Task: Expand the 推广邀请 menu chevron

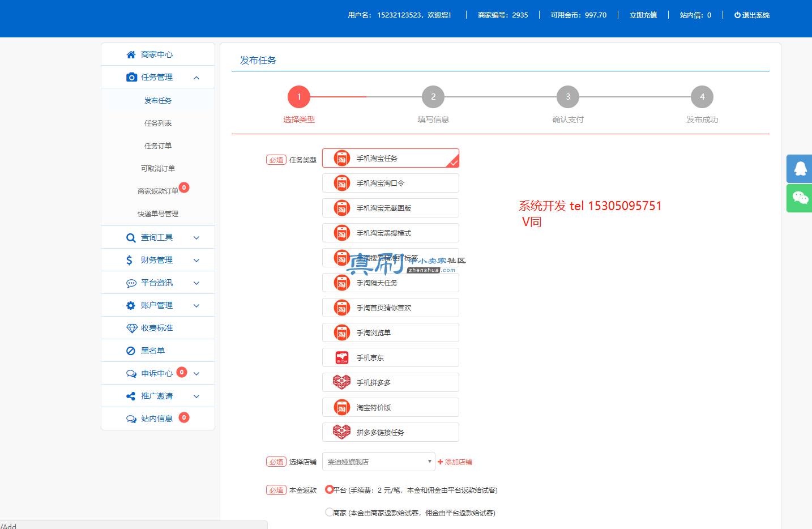Action: pos(196,396)
